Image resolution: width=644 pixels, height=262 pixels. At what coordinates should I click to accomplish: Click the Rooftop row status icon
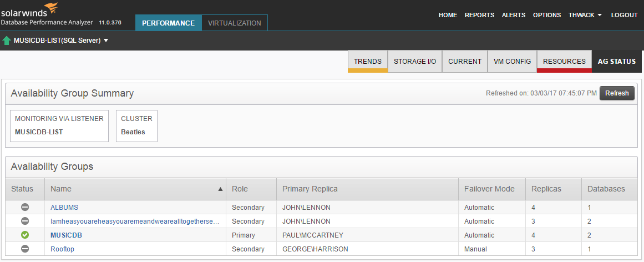25,249
